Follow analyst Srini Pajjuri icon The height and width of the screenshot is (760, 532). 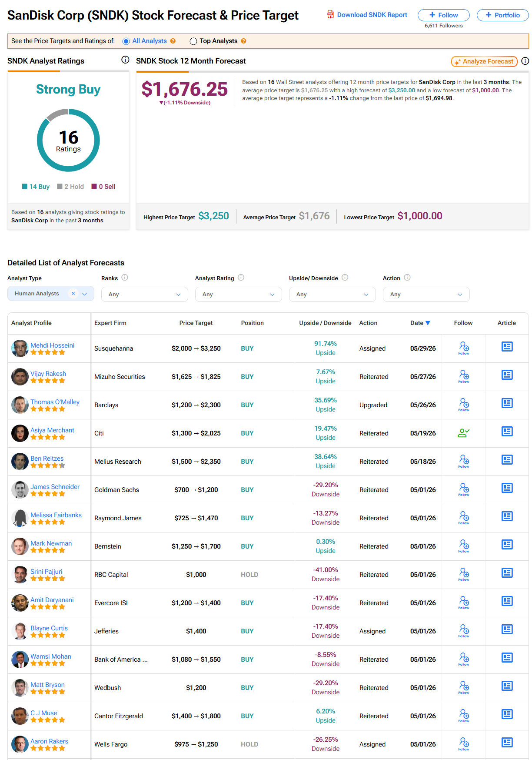point(464,574)
